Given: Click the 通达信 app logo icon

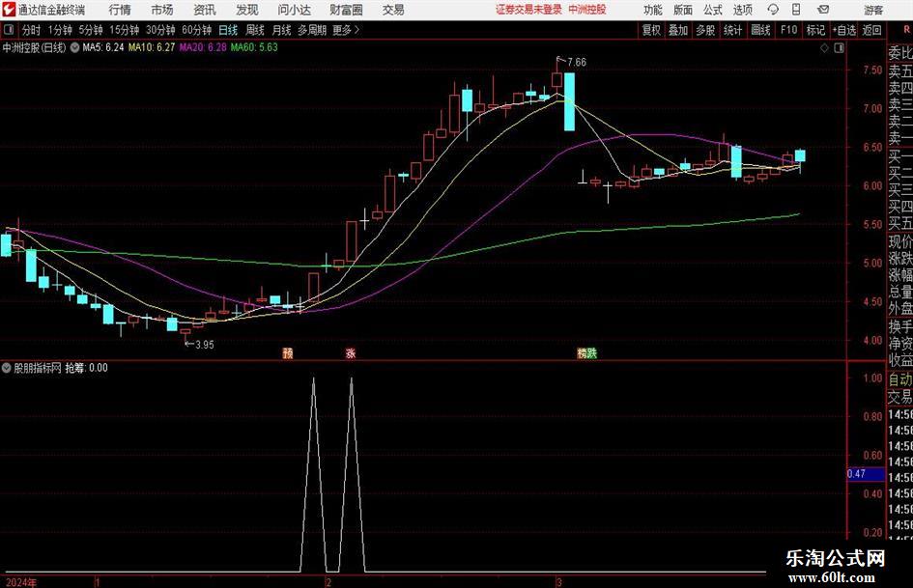Looking at the screenshot, I should [9, 10].
